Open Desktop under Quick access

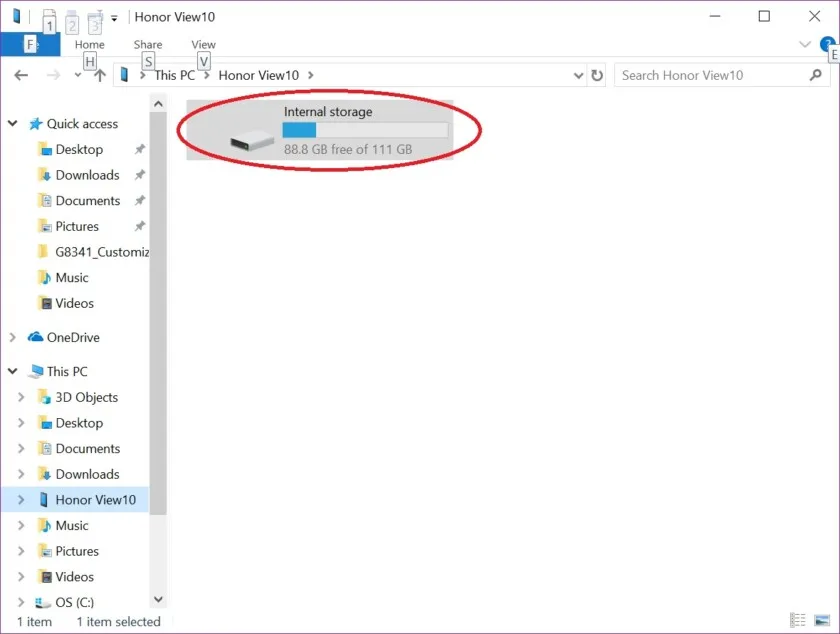[79, 150]
